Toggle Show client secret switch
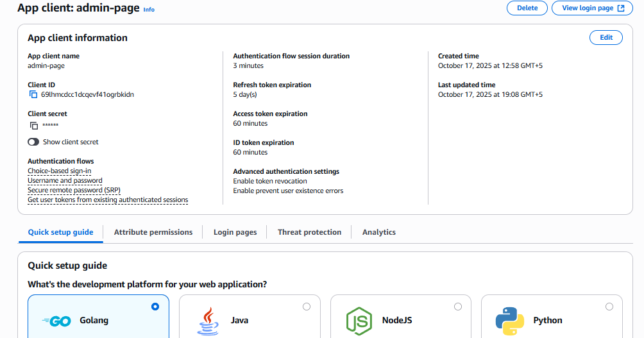 pos(33,142)
